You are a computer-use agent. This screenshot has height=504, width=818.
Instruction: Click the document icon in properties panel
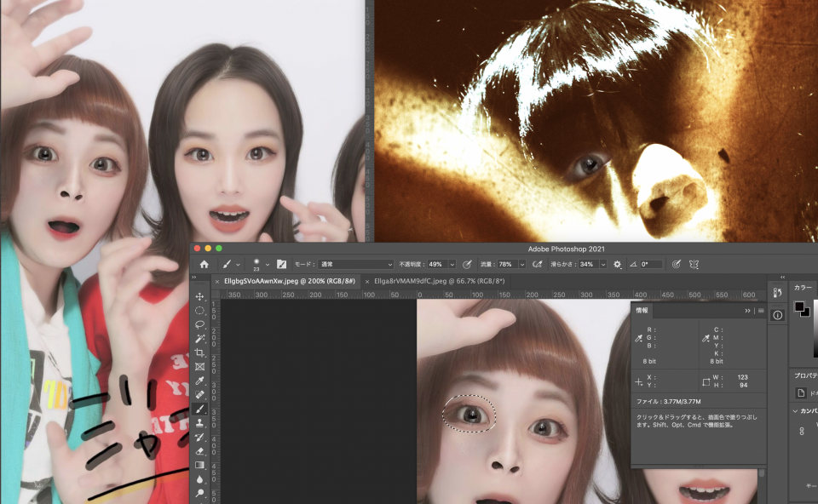(801, 392)
